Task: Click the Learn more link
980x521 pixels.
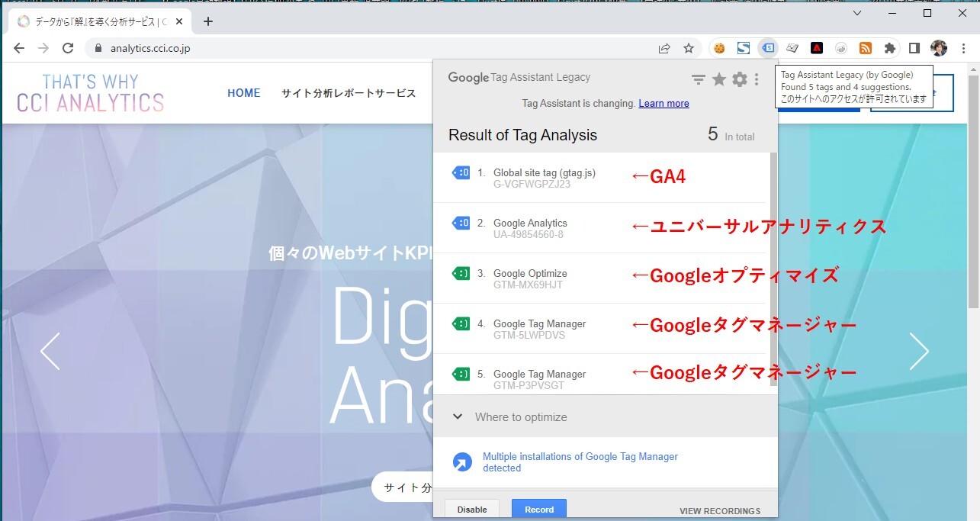Action: pyautogui.click(x=664, y=104)
